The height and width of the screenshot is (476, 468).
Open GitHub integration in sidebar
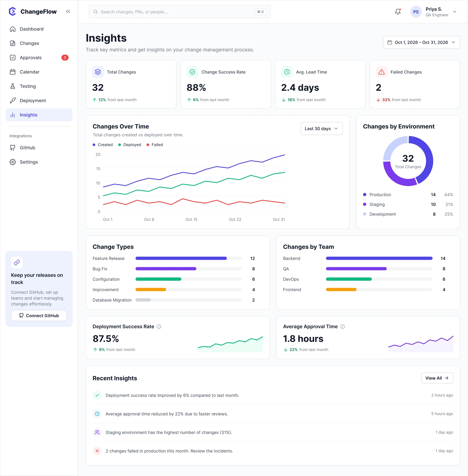pos(39,148)
